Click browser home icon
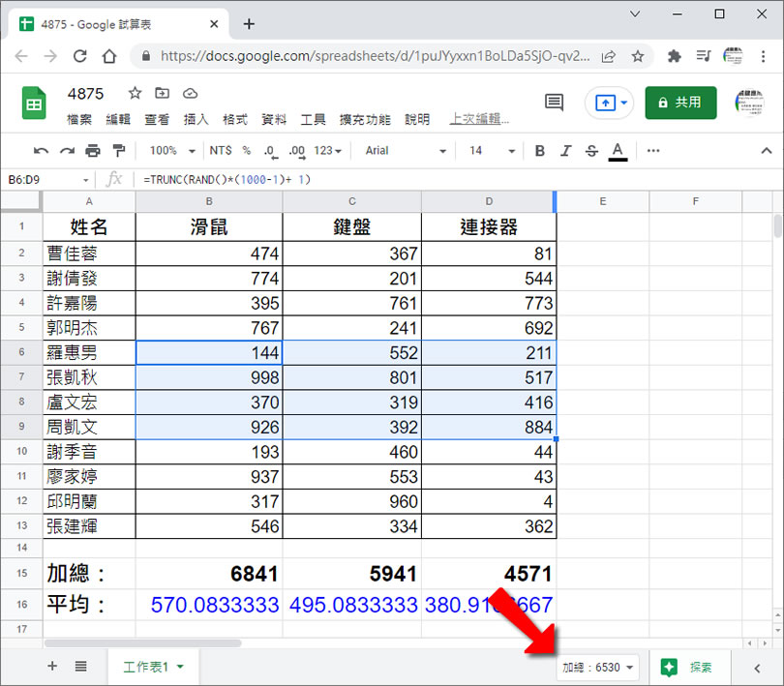 coord(109,56)
